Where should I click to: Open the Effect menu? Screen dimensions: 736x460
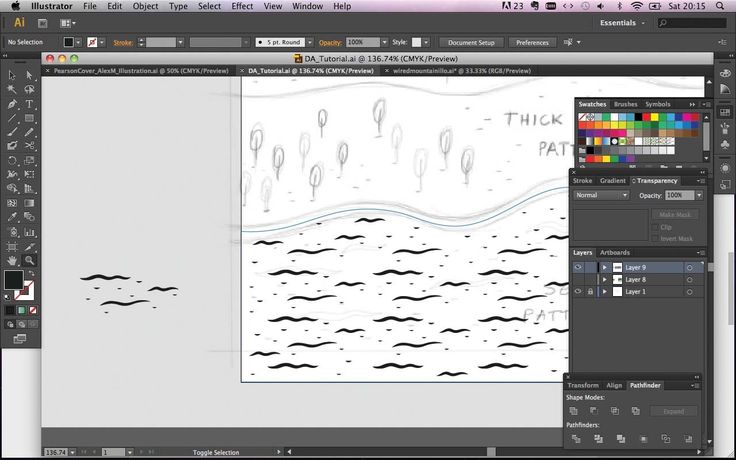click(242, 6)
